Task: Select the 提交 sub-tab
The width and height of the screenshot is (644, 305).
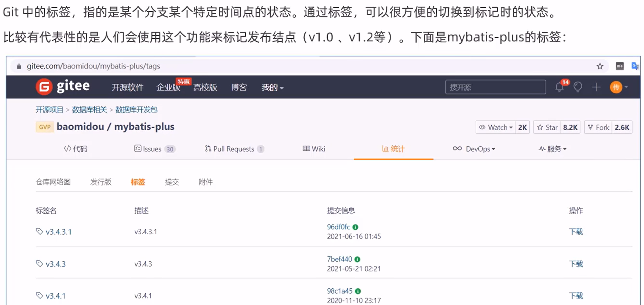Action: click(x=172, y=182)
